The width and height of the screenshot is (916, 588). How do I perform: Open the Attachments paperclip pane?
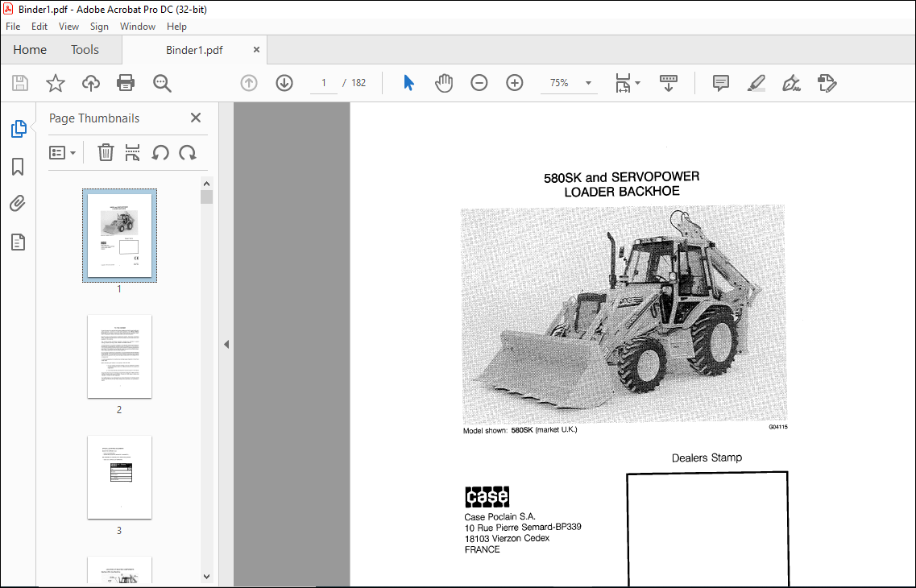coord(18,204)
